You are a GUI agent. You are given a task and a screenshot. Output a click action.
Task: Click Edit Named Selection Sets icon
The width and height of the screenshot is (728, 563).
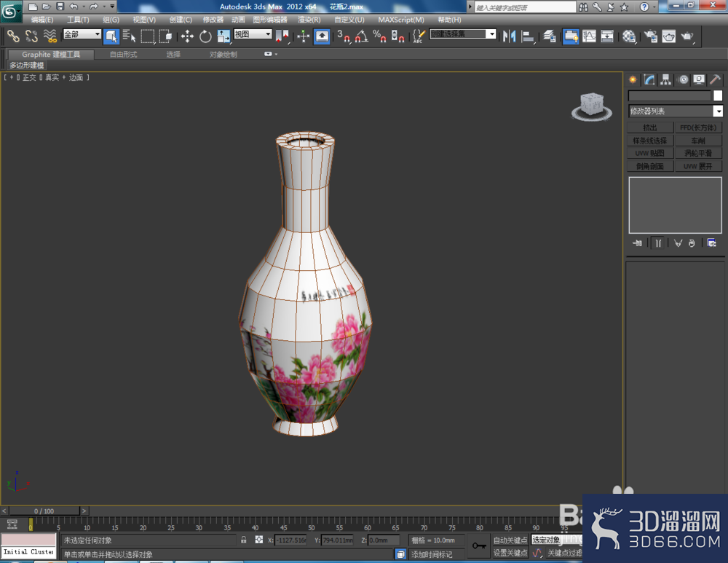[419, 36]
